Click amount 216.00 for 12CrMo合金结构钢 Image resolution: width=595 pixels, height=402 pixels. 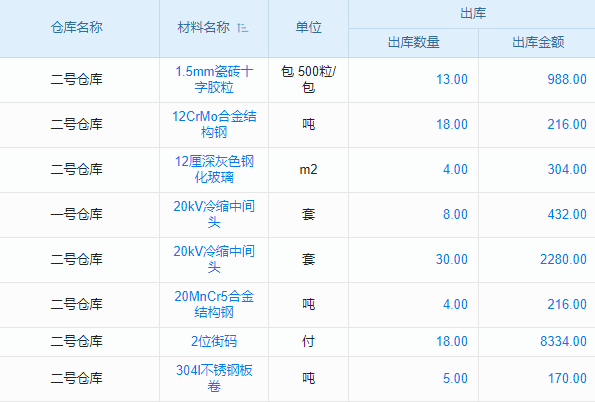tap(567, 124)
